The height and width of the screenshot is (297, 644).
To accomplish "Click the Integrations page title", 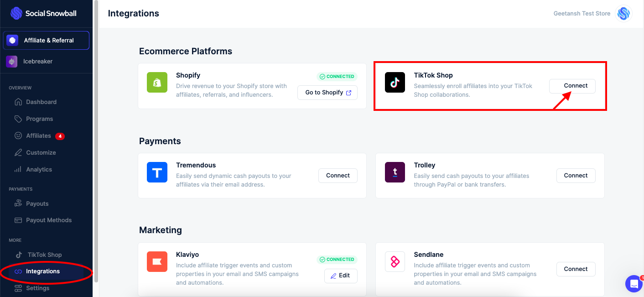I will tap(134, 13).
